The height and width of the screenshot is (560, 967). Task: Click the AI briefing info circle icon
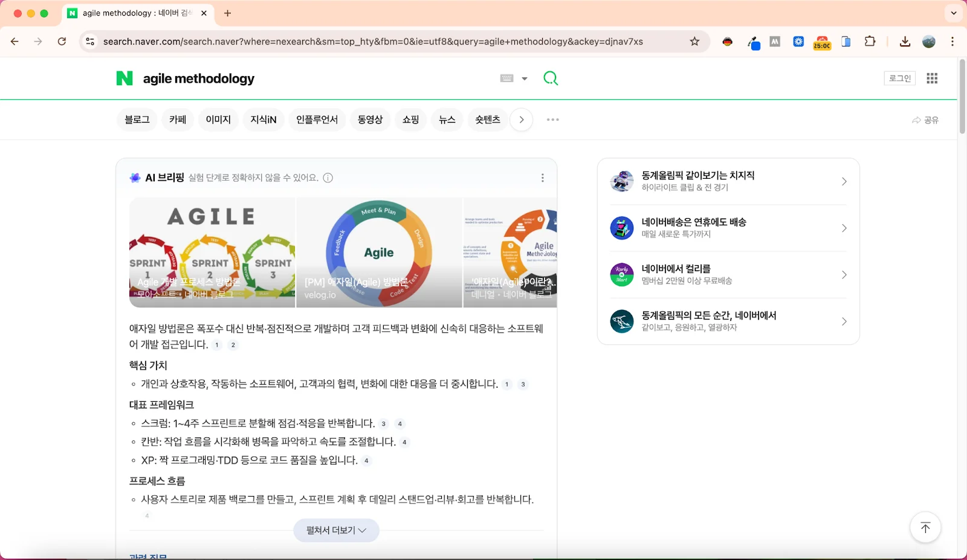pyautogui.click(x=328, y=178)
